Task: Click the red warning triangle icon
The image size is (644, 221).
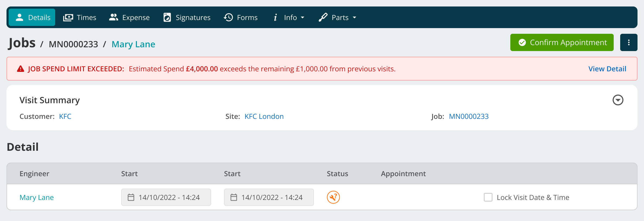Action: click(21, 69)
